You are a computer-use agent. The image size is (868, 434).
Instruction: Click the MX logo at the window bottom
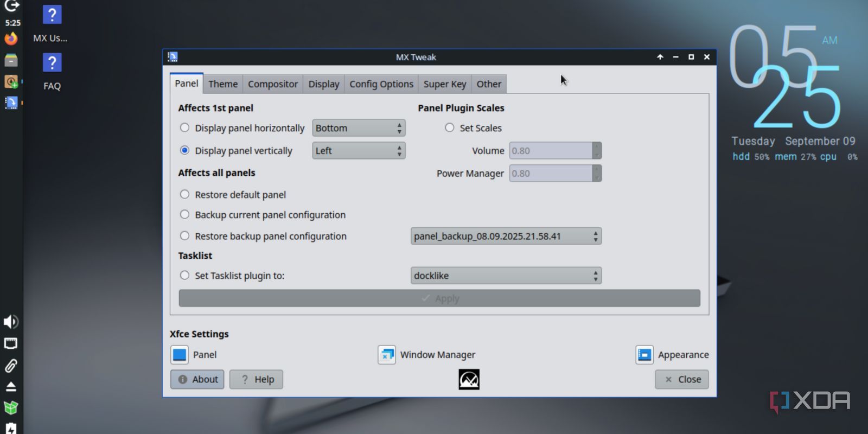(x=469, y=380)
